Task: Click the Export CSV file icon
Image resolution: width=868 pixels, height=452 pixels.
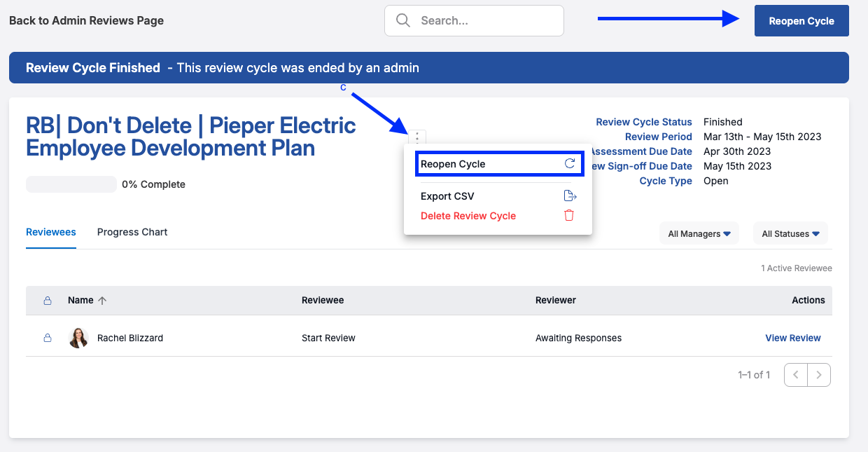Action: pos(569,196)
